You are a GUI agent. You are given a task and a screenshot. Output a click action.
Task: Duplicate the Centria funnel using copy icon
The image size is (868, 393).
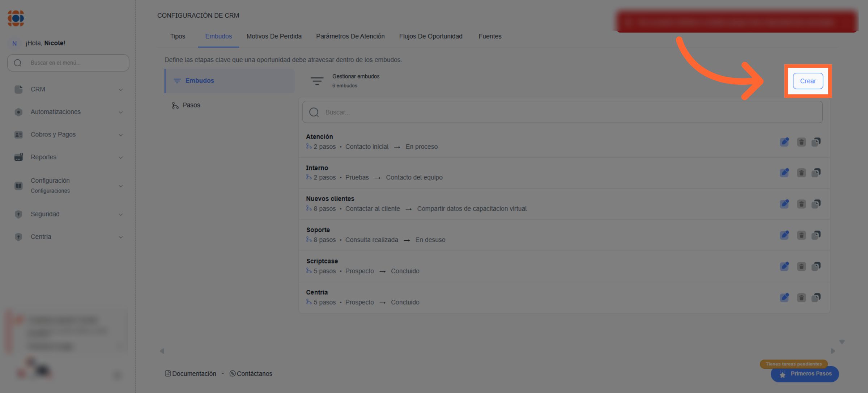pos(816,298)
